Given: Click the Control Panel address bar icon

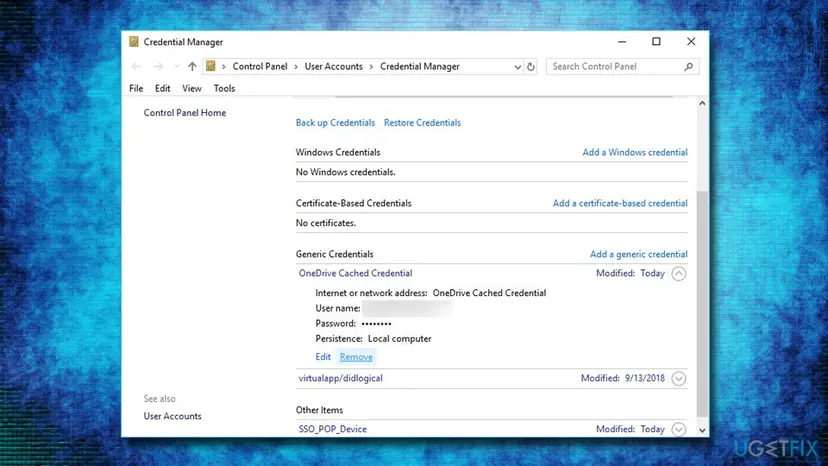Looking at the screenshot, I should tap(211, 66).
